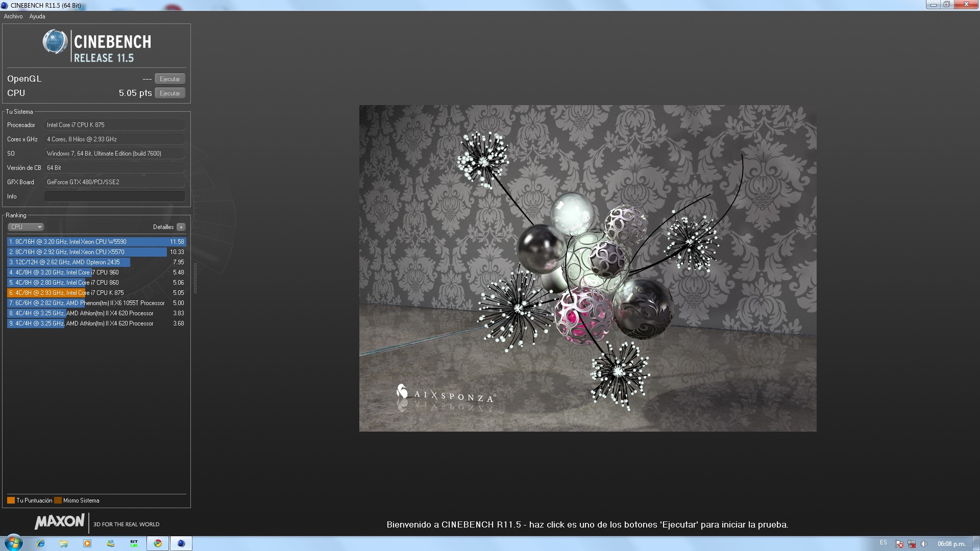
Task: Run the CPU test with Ejecutar
Action: pos(170,93)
